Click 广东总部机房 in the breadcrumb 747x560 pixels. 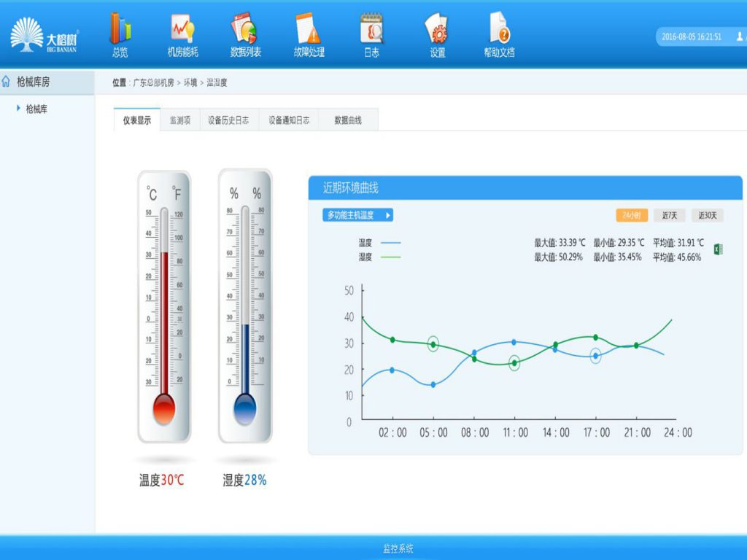153,82
